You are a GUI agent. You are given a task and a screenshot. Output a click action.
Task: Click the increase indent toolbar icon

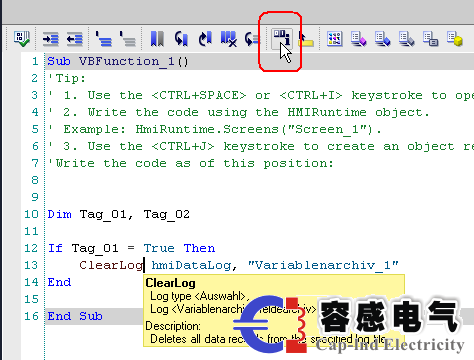coord(50,39)
